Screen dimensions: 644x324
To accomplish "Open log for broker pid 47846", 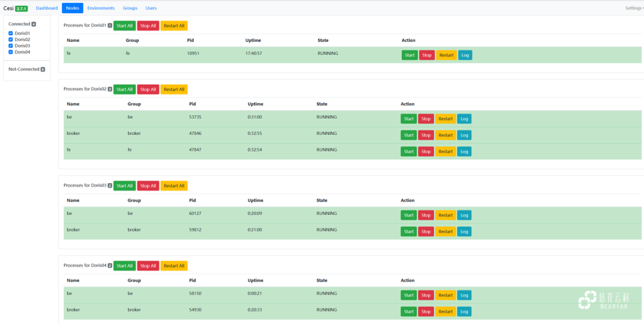I will (465, 135).
